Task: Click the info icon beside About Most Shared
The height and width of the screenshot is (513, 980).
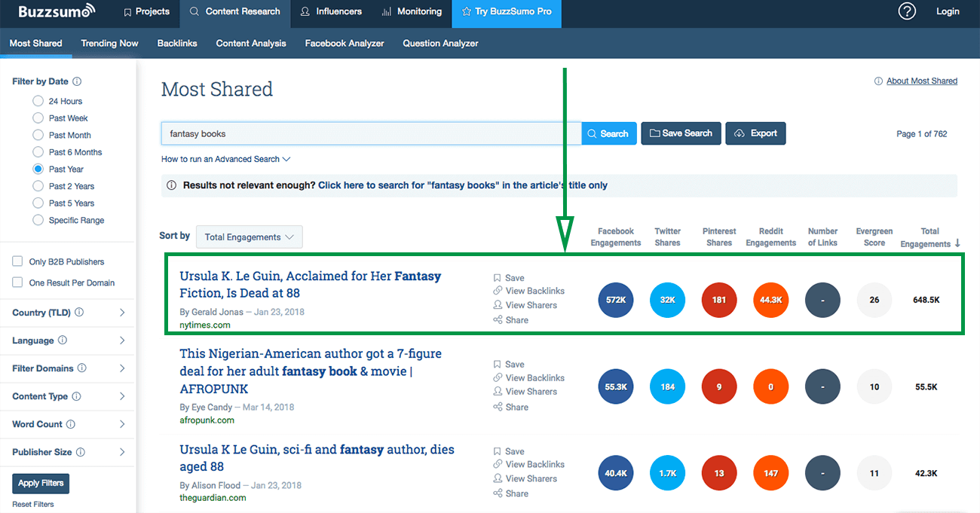Action: (x=878, y=81)
